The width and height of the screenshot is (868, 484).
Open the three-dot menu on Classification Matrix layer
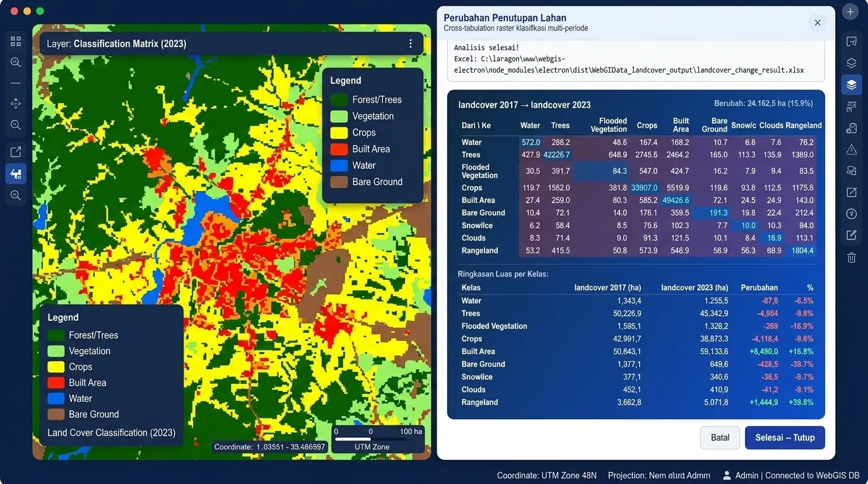click(x=411, y=43)
